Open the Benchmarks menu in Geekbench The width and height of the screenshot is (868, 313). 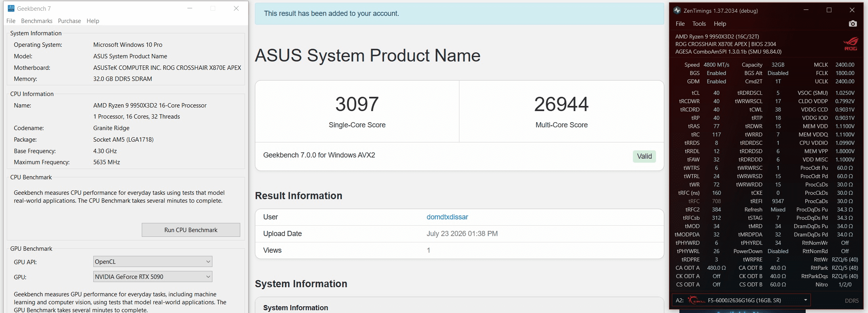click(37, 21)
